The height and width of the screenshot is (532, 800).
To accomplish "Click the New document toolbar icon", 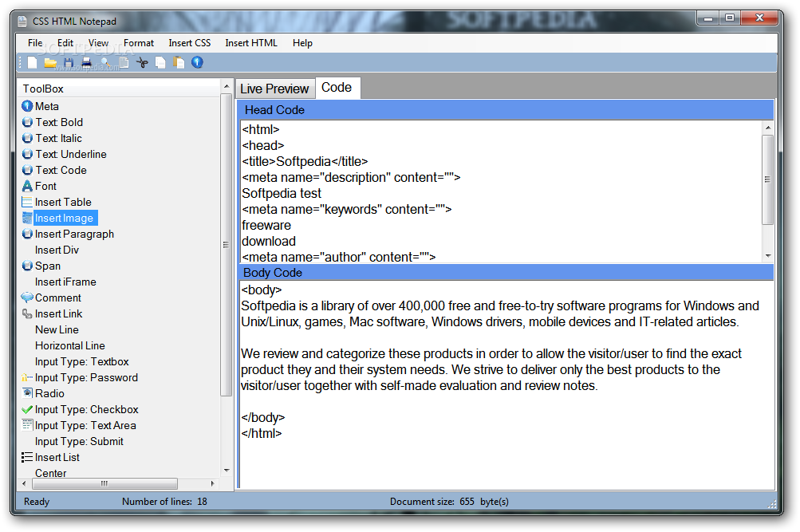I will (32, 63).
